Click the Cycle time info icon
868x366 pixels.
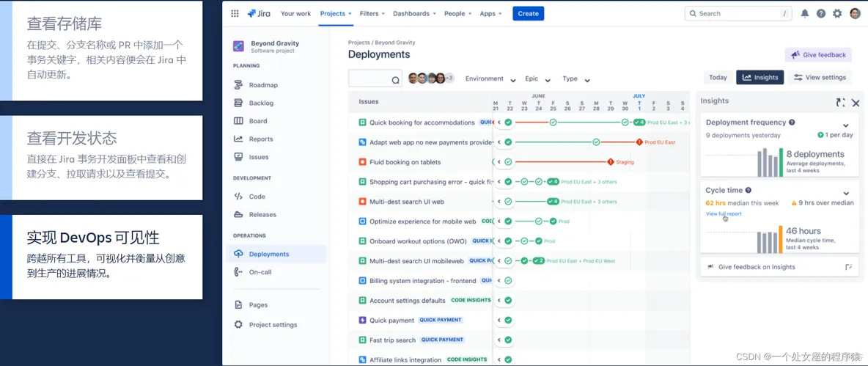tap(749, 190)
